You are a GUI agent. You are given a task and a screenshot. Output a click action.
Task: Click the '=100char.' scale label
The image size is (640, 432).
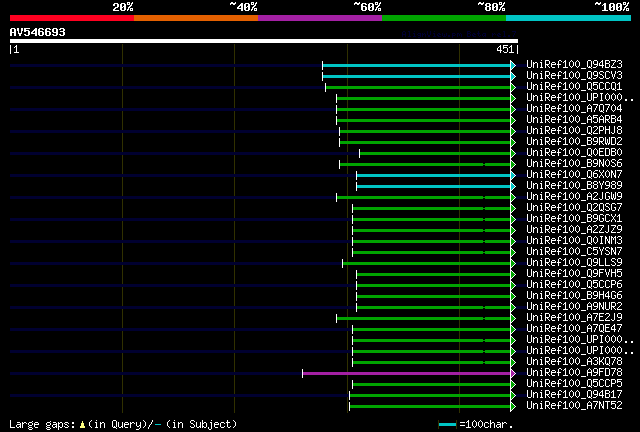click(x=486, y=425)
